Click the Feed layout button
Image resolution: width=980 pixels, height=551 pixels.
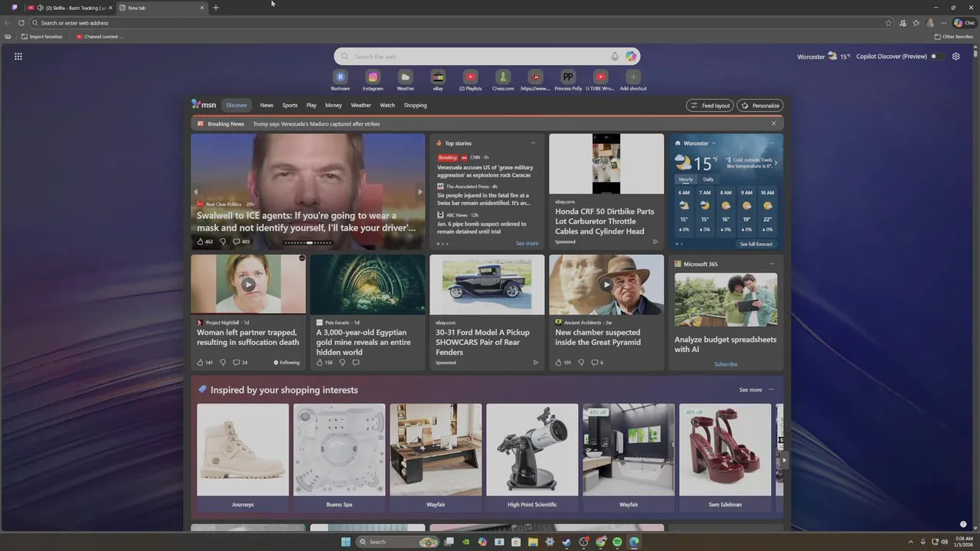pos(710,106)
